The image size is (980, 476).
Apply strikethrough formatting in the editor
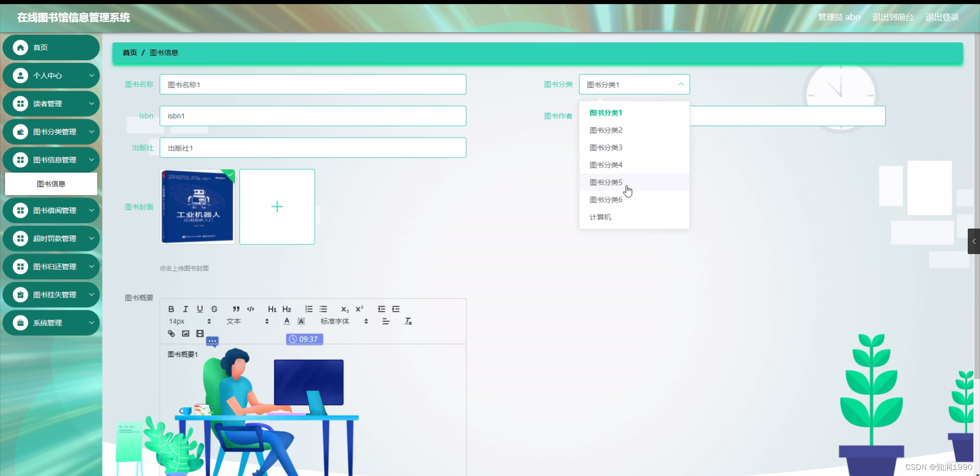pyautogui.click(x=214, y=309)
